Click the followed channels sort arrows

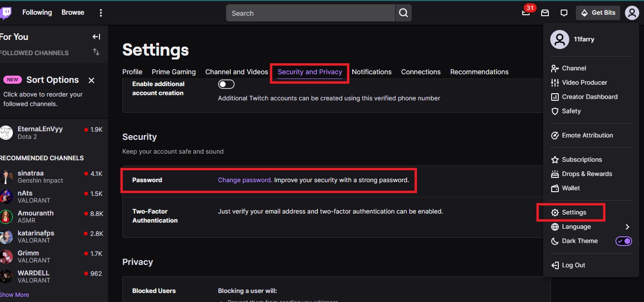pos(96,52)
